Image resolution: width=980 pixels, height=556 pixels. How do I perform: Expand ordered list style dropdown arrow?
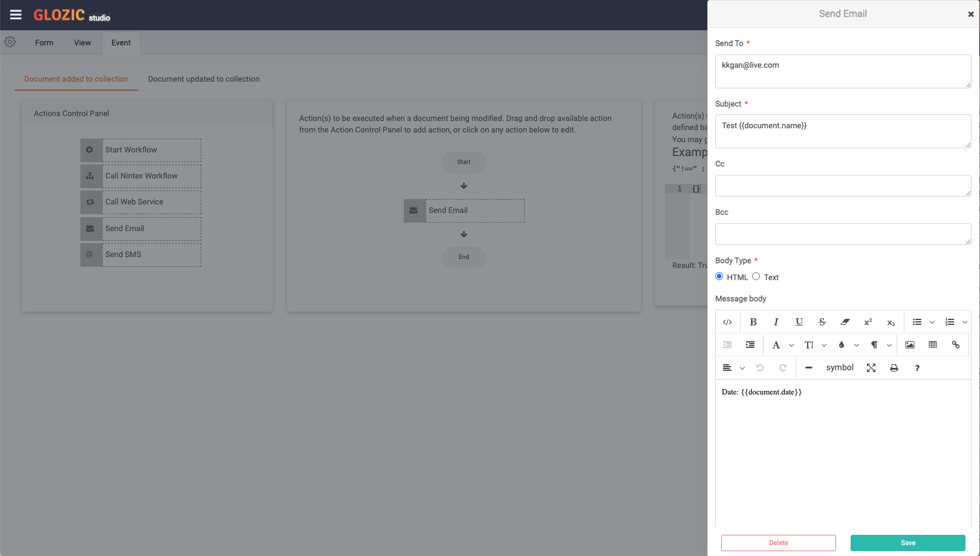point(965,322)
